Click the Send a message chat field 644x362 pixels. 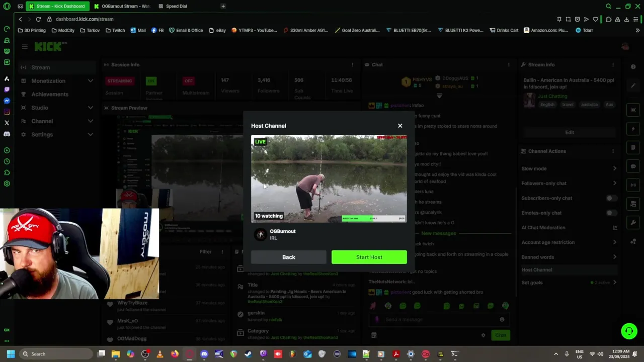pos(439,319)
